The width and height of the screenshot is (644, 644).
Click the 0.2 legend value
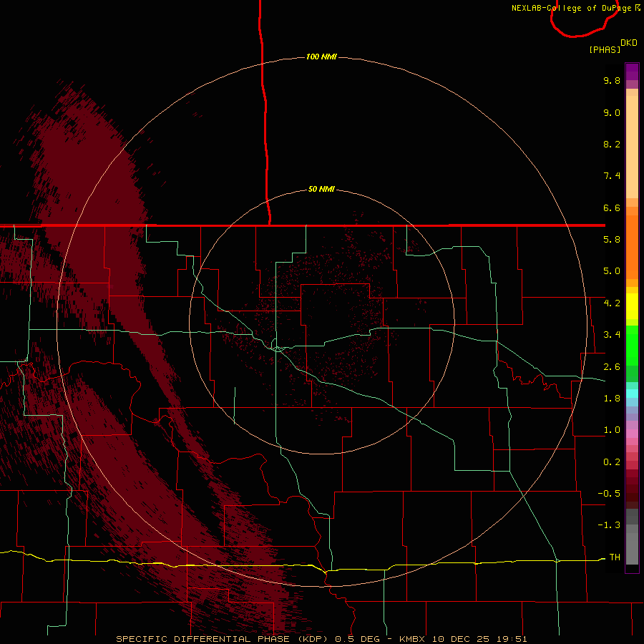(612, 462)
